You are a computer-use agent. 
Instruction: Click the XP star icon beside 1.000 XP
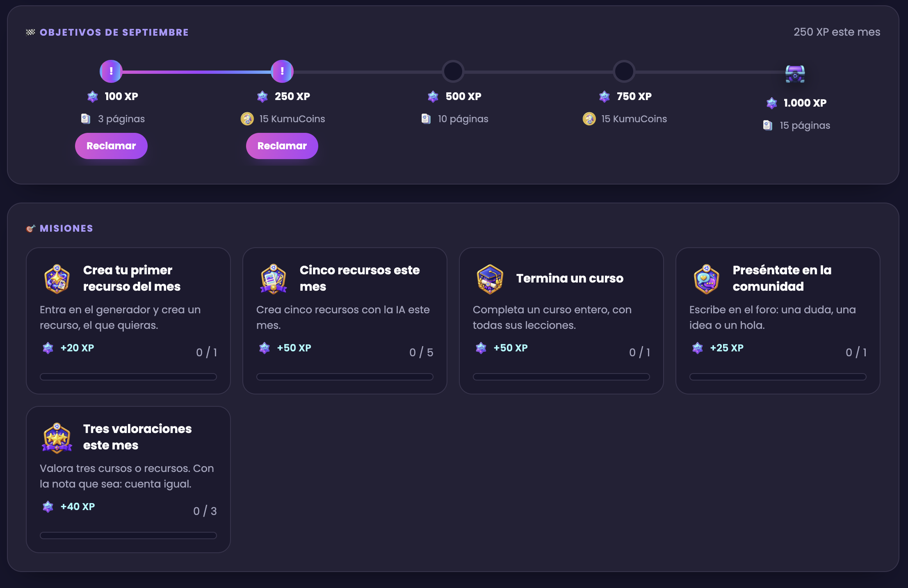coord(772,103)
